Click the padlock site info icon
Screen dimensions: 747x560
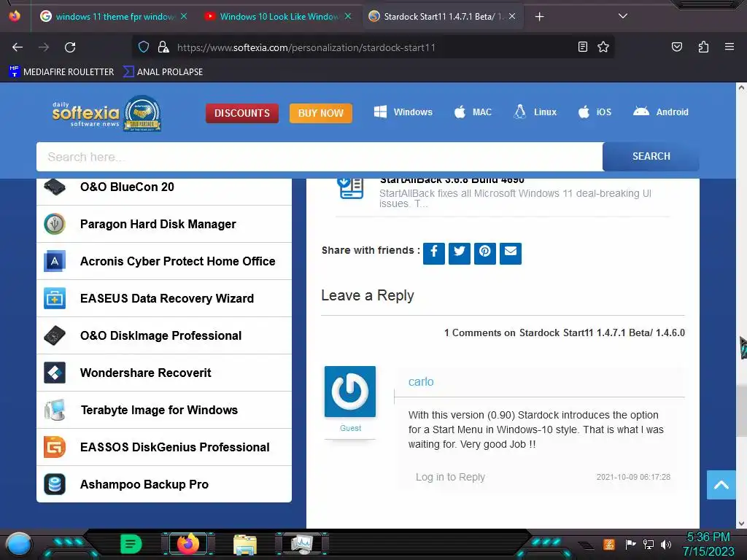pyautogui.click(x=163, y=47)
